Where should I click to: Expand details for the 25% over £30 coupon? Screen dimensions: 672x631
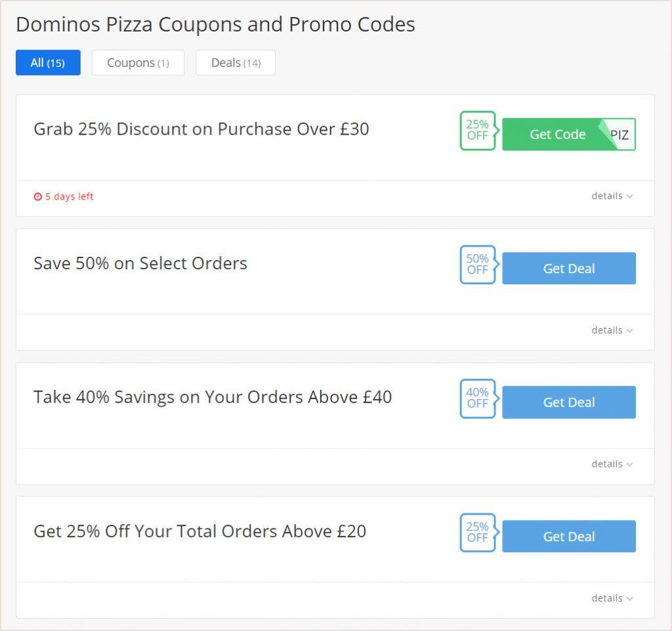[612, 196]
